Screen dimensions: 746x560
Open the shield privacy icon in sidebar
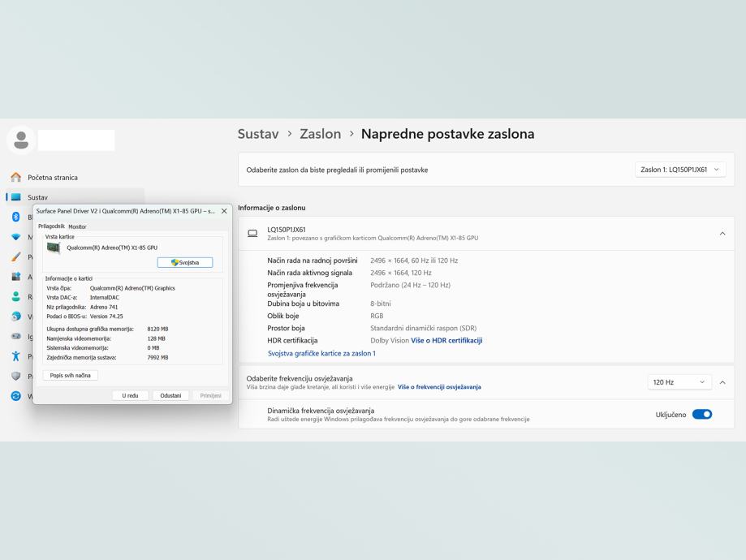tap(15, 376)
